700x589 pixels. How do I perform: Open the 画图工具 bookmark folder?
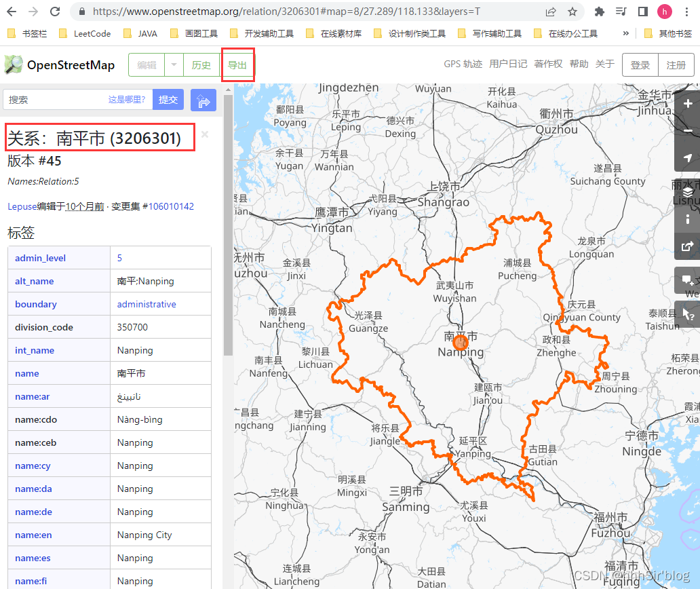[194, 33]
